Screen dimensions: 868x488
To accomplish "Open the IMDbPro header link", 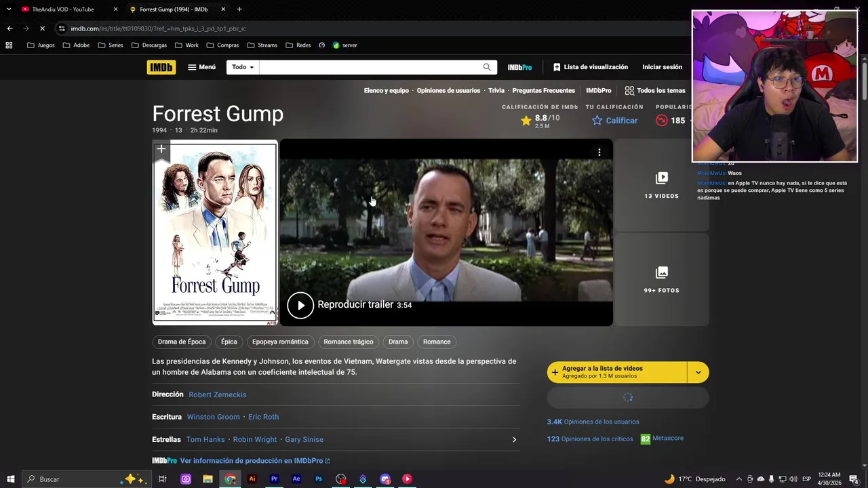I will (519, 67).
